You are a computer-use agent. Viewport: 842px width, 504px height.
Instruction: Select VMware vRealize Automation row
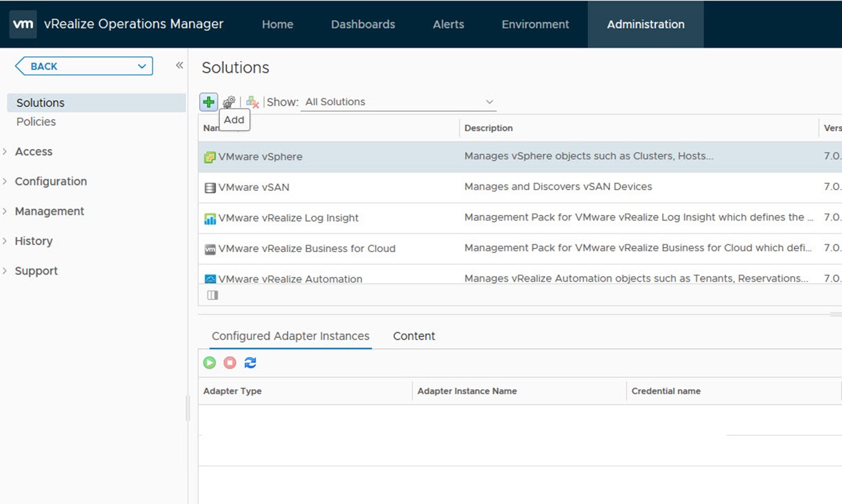coord(520,275)
